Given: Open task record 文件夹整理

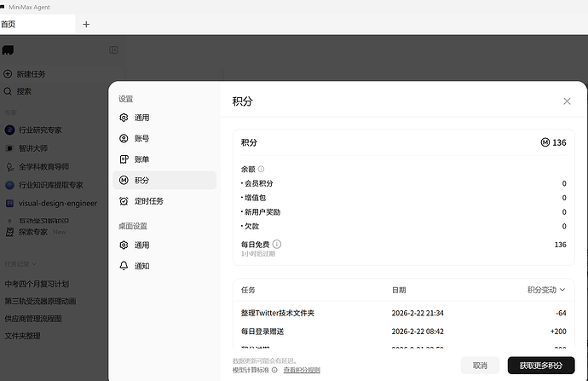Looking at the screenshot, I should [22, 336].
